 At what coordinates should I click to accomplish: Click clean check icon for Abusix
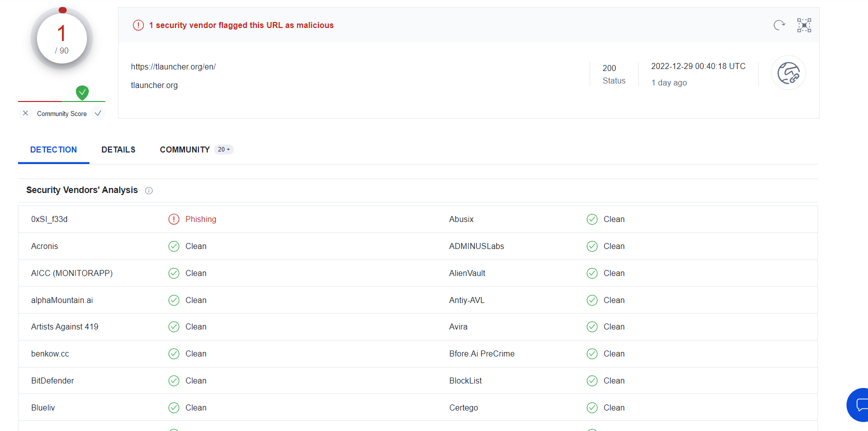592,219
